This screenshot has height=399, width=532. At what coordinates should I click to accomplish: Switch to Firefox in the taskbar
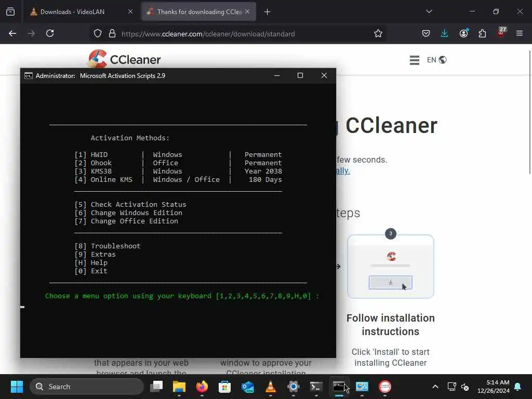pyautogui.click(x=202, y=387)
